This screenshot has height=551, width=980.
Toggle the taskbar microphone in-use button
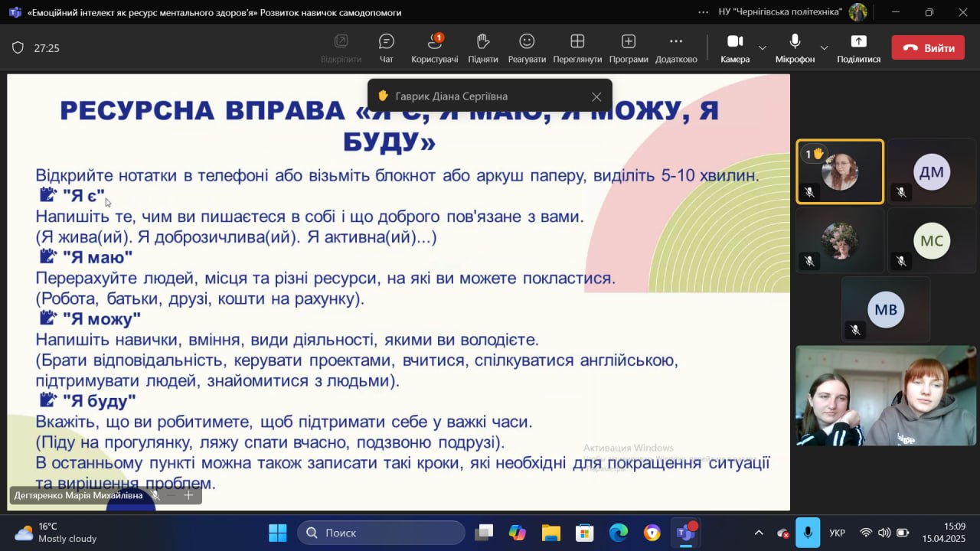[x=807, y=533]
